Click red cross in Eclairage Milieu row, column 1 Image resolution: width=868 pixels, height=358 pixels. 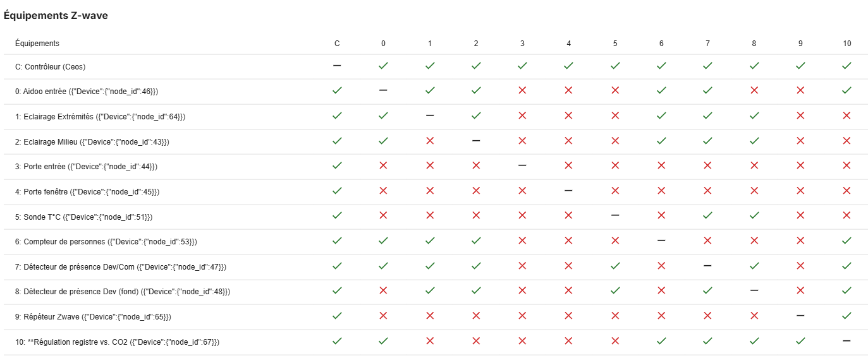tap(430, 141)
